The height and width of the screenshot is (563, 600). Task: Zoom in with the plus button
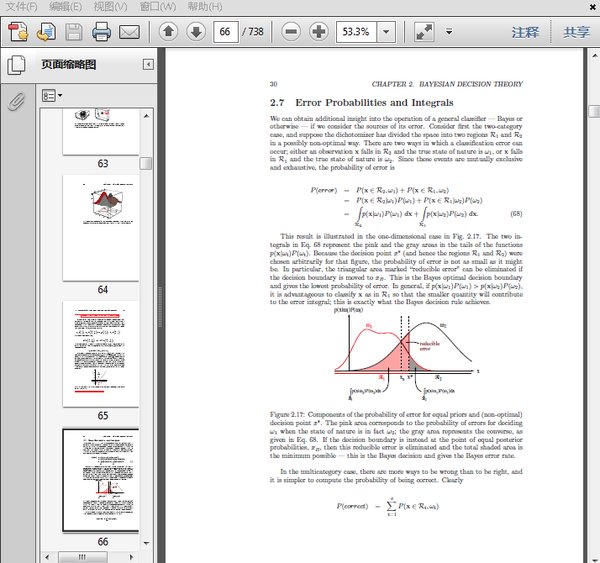[319, 32]
